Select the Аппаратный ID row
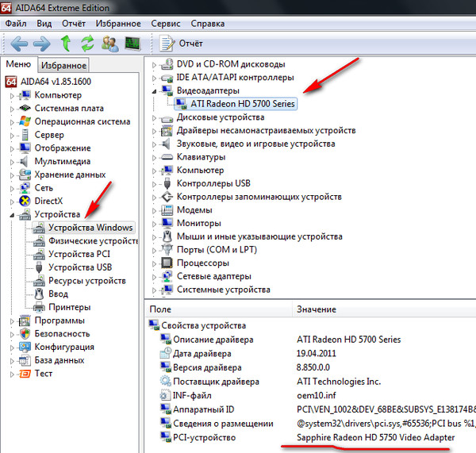476x453 pixels. pyautogui.click(x=309, y=409)
